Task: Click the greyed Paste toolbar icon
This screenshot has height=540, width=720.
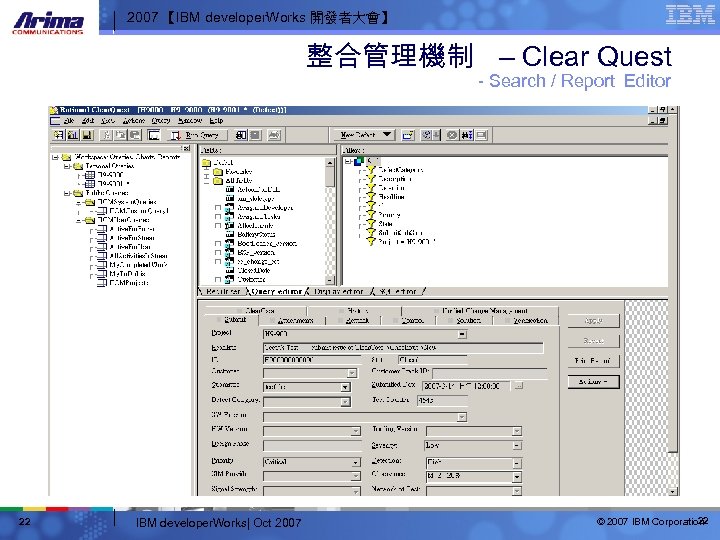Action: (x=135, y=135)
